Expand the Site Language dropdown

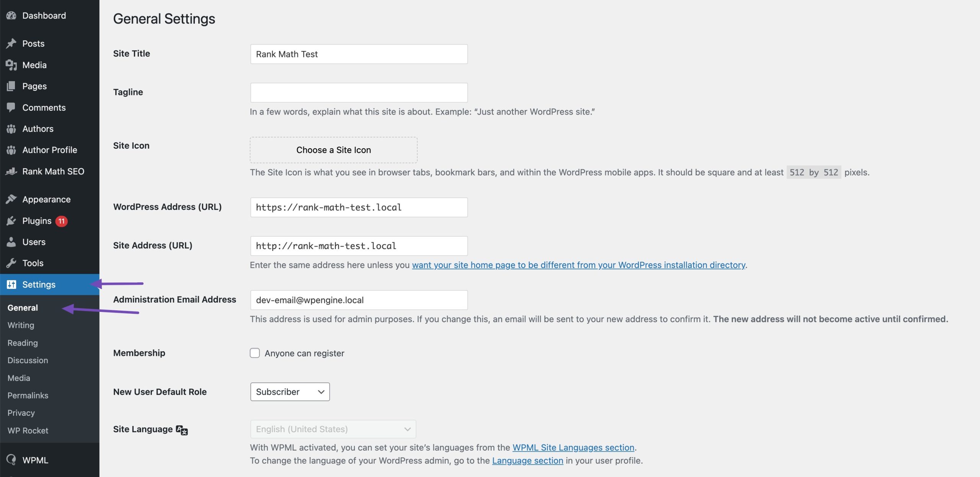click(x=333, y=429)
